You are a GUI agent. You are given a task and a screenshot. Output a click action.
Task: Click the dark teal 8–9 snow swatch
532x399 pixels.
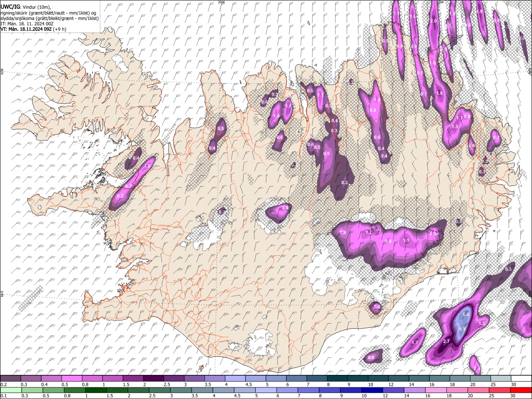coord(338,378)
